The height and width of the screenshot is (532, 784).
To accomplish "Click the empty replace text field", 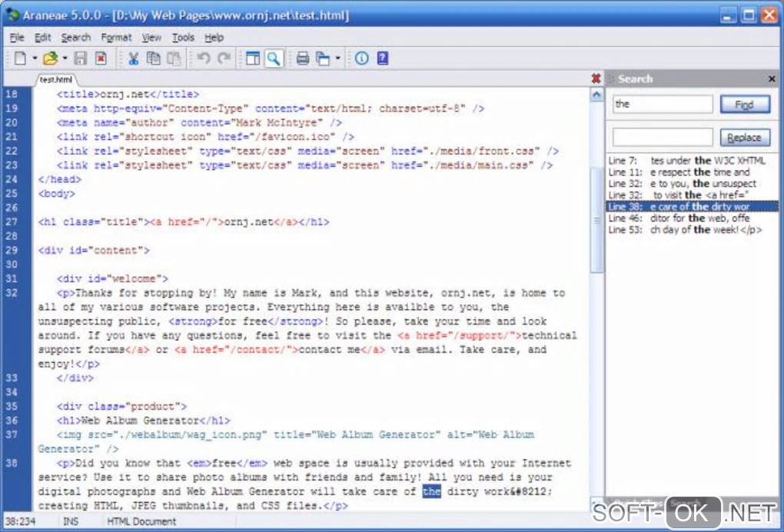I will pos(663,137).
